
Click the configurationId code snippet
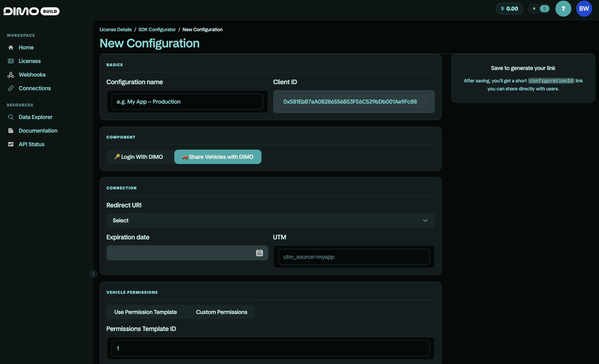tap(551, 81)
